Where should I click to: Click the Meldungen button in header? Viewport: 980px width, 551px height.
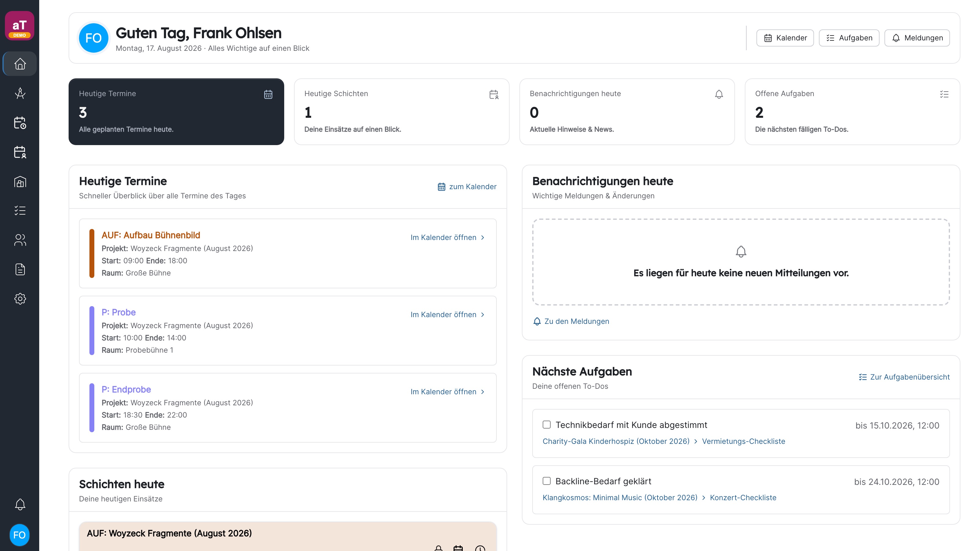pos(917,38)
